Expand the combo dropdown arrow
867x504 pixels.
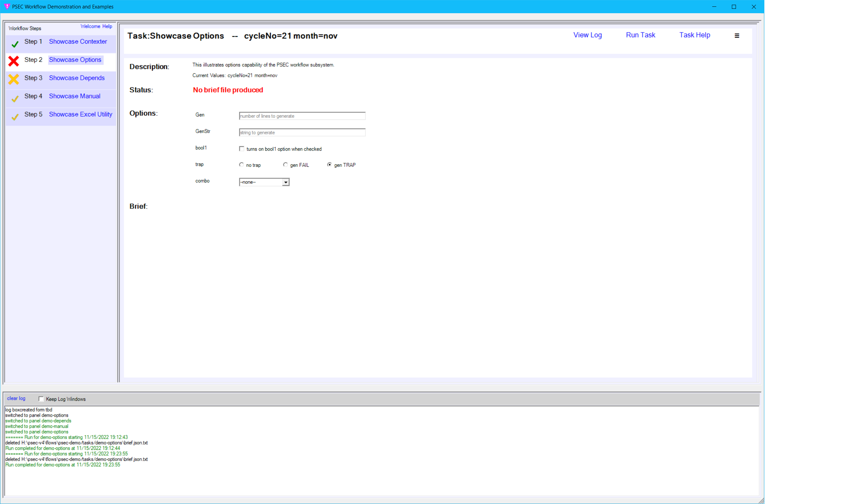pos(286,182)
